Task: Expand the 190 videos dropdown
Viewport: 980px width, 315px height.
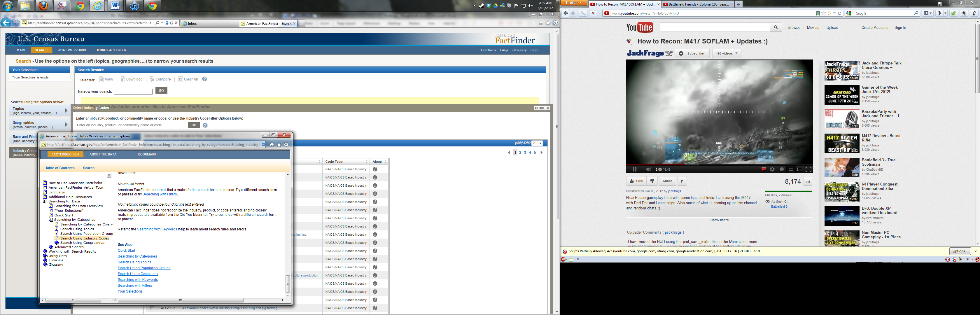Action: click(727, 53)
